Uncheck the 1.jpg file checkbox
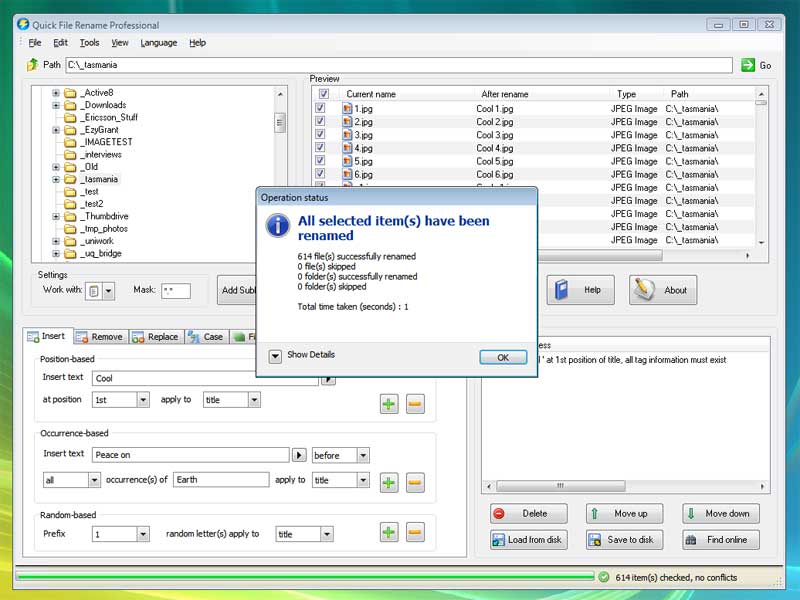Viewport: 800px width, 600px height. pyautogui.click(x=321, y=109)
